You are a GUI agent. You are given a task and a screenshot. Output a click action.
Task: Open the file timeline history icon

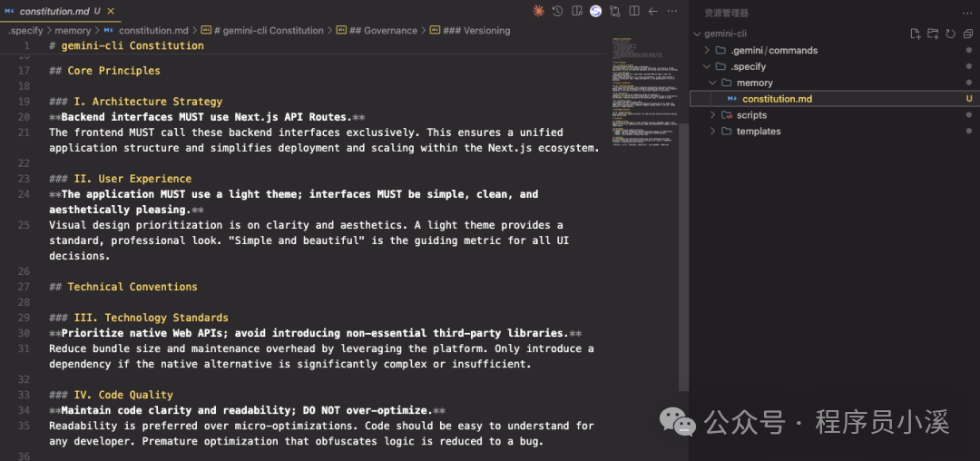point(557,11)
